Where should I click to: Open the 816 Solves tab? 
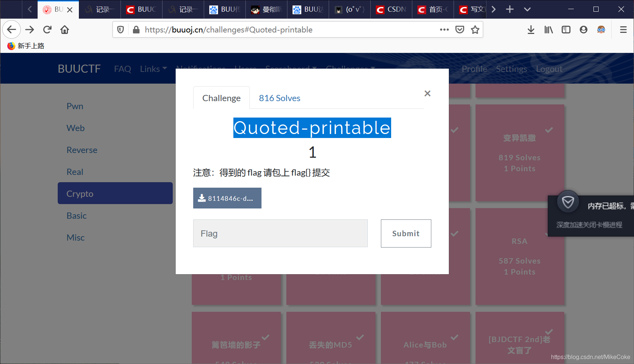(x=279, y=98)
